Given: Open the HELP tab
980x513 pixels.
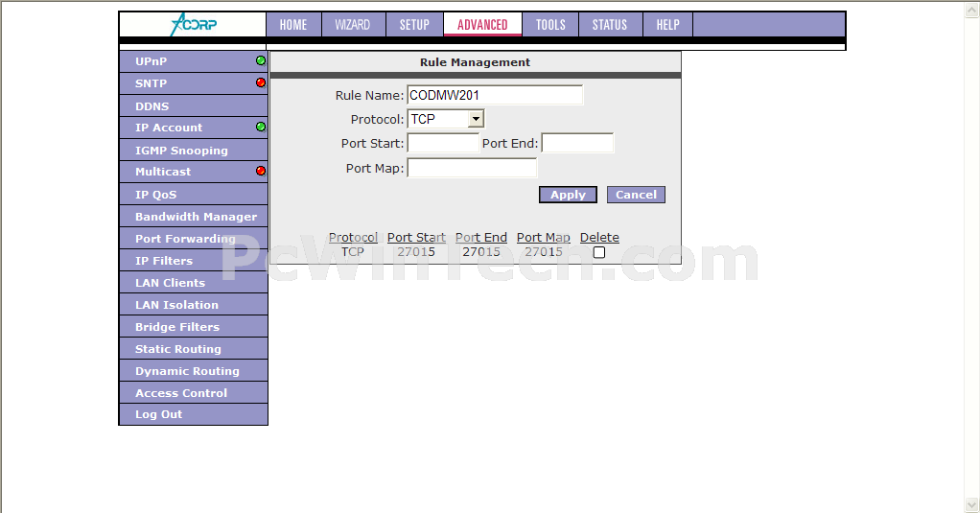Looking at the screenshot, I should tap(667, 24).
